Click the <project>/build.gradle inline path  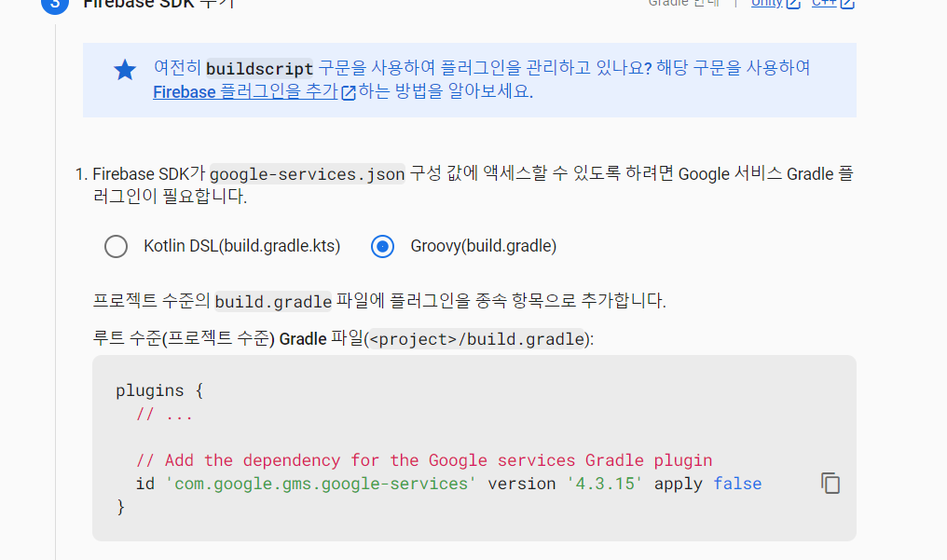[476, 339]
